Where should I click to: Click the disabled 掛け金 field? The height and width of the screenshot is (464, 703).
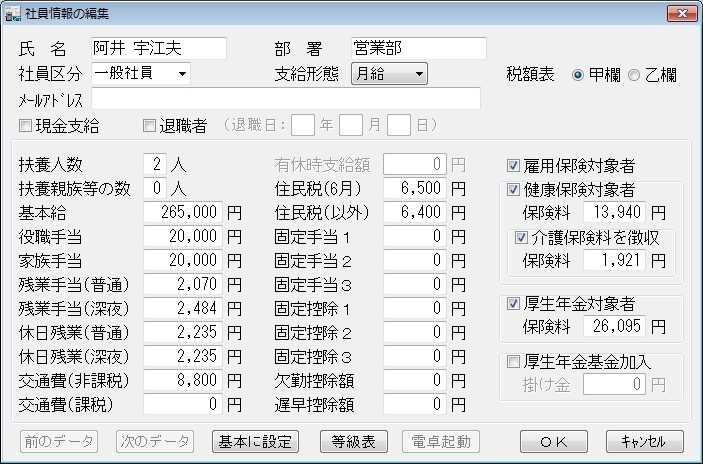coord(615,384)
